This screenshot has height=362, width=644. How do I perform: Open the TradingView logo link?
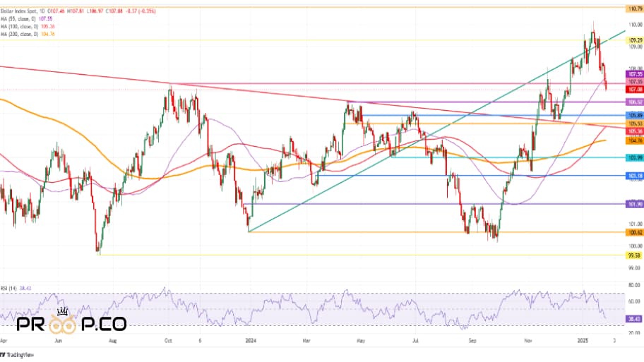click(x=17, y=355)
